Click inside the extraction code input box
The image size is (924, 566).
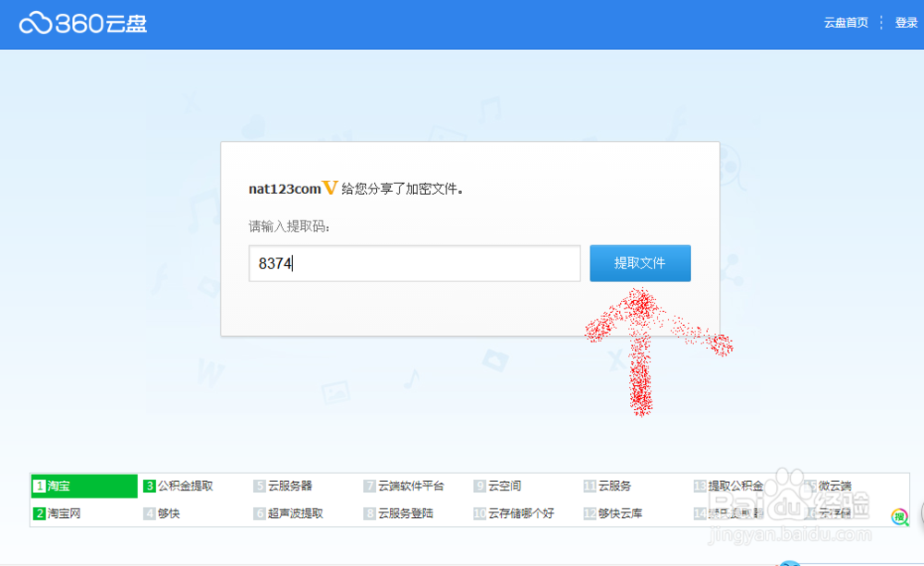414,263
